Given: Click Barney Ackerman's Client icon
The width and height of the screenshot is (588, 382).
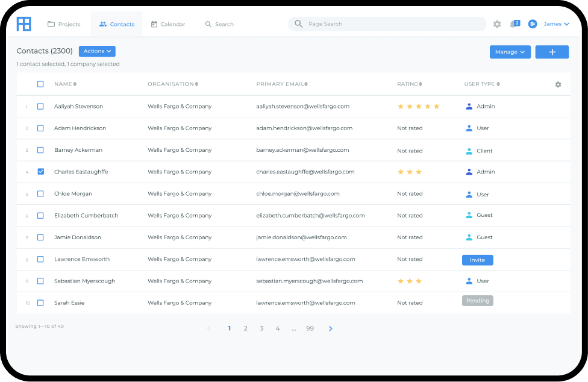Looking at the screenshot, I should click(469, 151).
